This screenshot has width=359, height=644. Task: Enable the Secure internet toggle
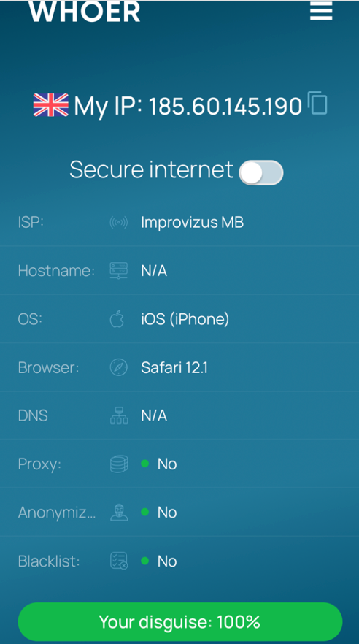click(x=261, y=172)
